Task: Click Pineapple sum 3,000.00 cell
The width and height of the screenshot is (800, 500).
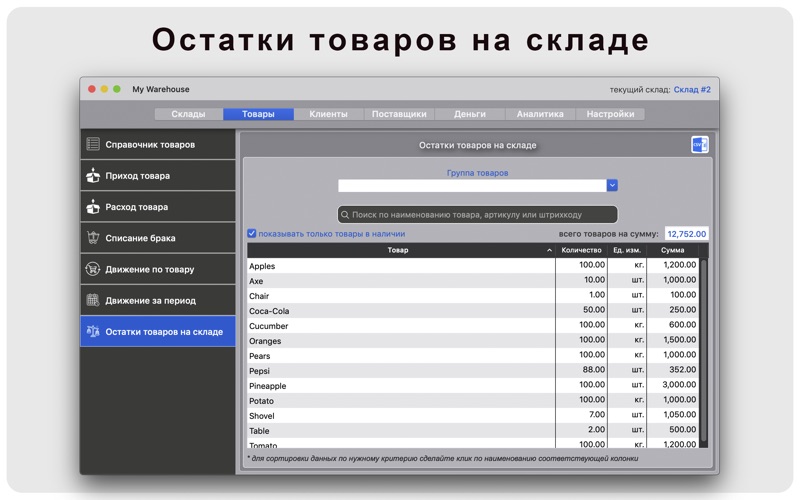Action: [672, 385]
